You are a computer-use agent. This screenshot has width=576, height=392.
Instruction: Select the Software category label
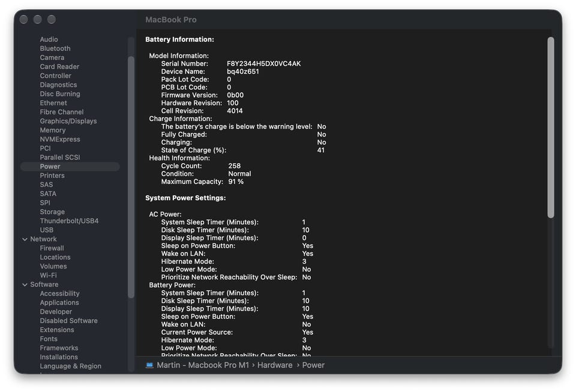tap(44, 285)
